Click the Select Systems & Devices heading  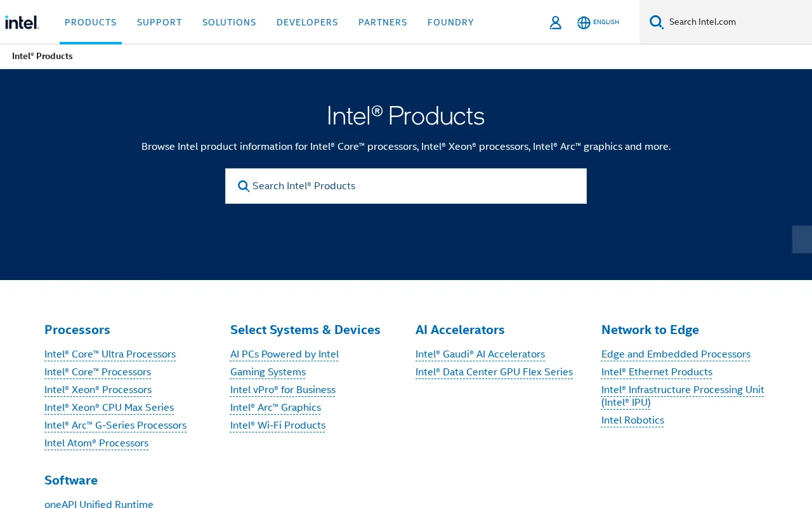305,330
